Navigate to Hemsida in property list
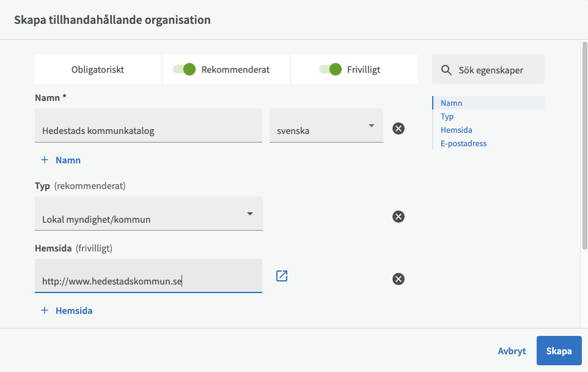This screenshot has height=372, width=588. pyautogui.click(x=456, y=130)
